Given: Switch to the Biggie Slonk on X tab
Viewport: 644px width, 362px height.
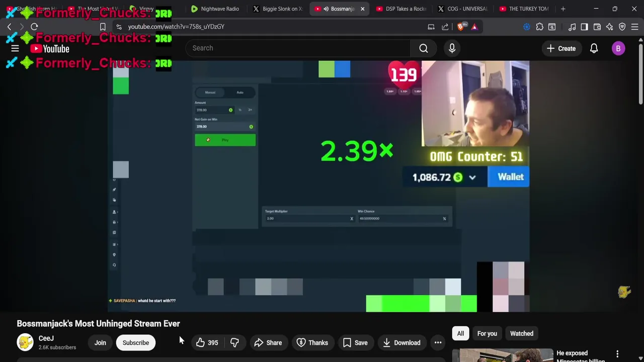Looking at the screenshot, I should (x=278, y=9).
